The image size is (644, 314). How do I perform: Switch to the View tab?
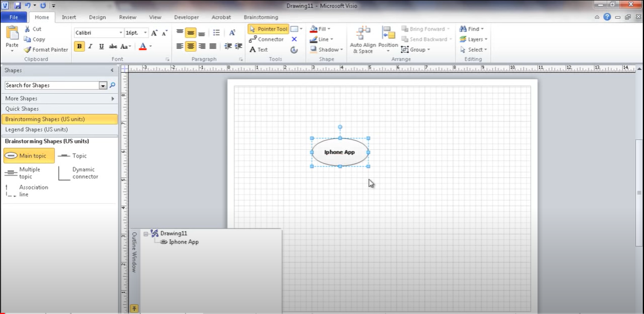(155, 17)
